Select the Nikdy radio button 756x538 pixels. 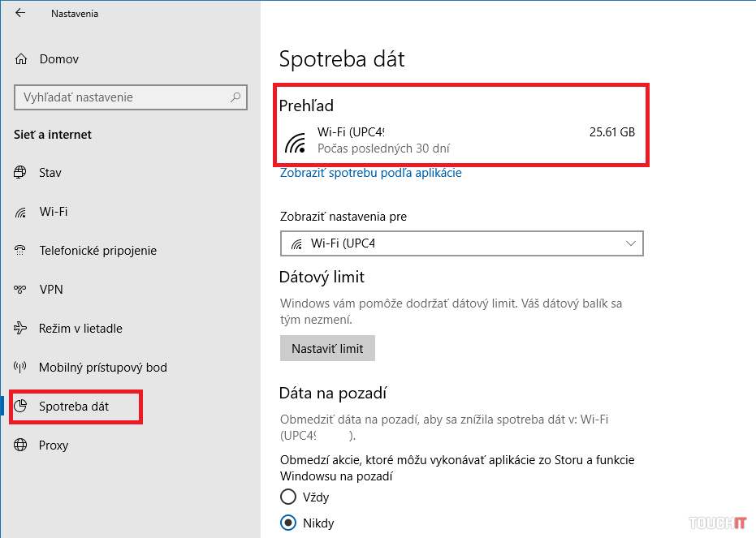pos(288,523)
